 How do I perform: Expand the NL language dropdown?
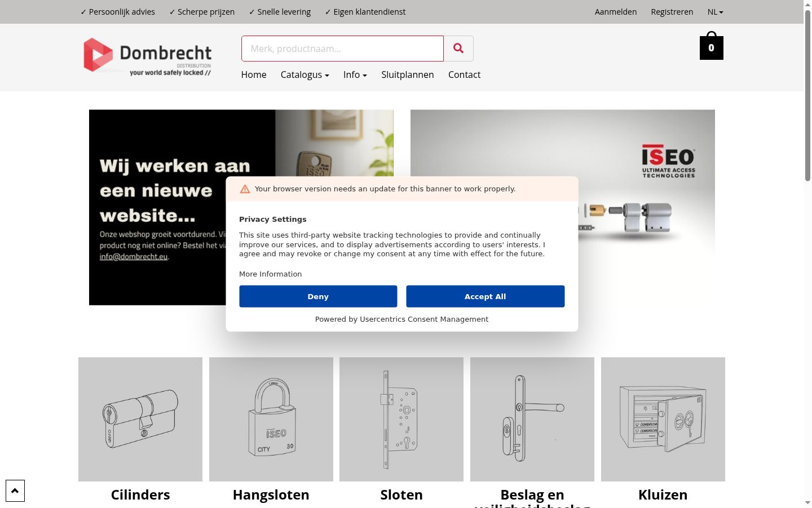[715, 12]
